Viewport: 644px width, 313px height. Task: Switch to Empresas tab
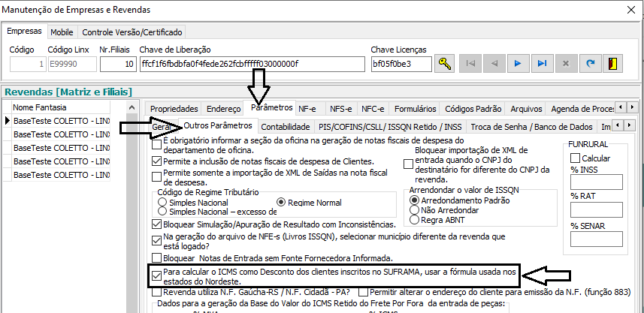click(x=25, y=32)
